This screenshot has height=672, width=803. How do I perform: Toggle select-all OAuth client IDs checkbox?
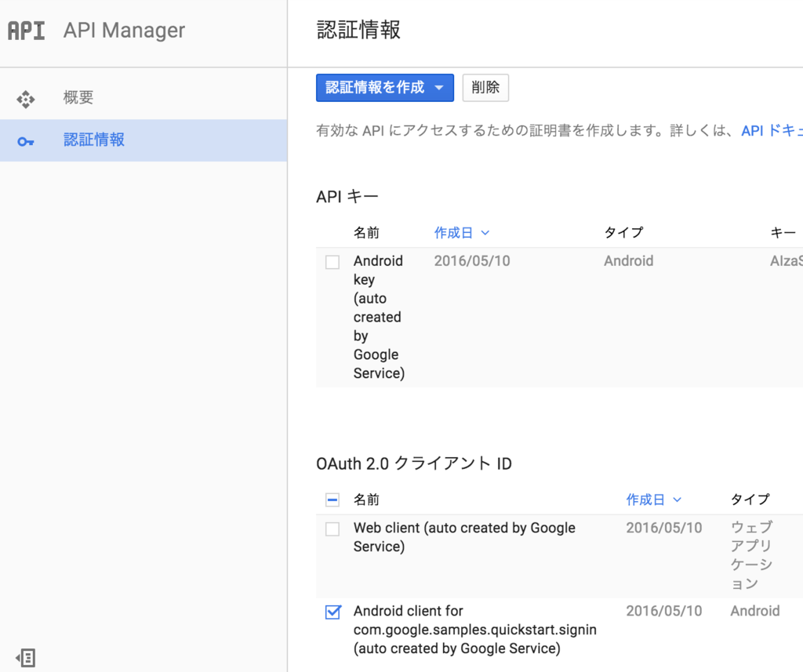pos(332,499)
